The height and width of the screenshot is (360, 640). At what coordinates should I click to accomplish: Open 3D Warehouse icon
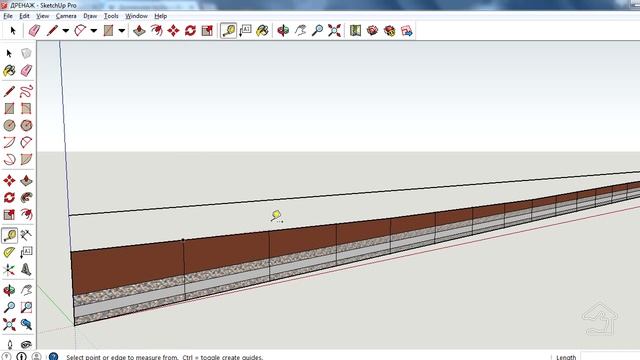pyautogui.click(x=372, y=31)
